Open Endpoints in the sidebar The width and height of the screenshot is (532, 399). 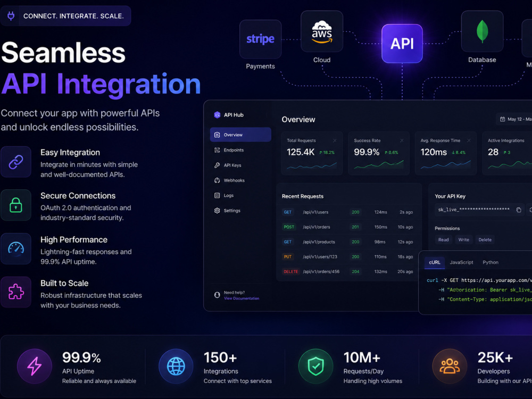point(240,150)
